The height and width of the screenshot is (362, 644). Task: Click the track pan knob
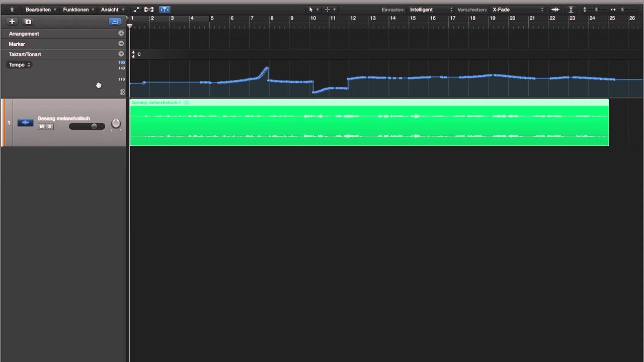point(116,124)
